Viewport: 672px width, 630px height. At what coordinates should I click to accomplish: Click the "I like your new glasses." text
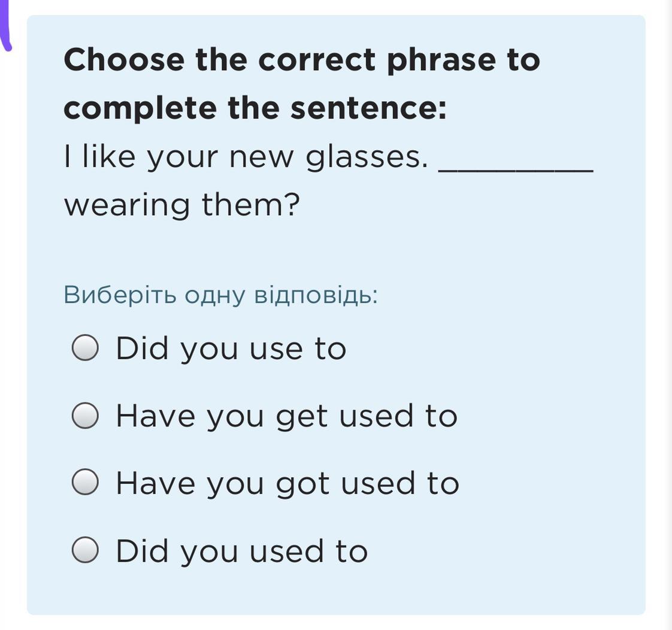(246, 157)
